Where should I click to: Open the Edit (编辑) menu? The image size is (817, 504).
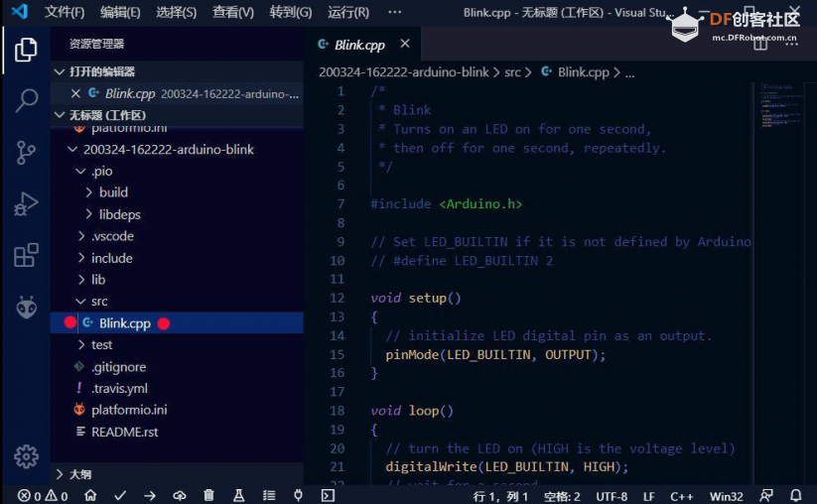(120, 12)
